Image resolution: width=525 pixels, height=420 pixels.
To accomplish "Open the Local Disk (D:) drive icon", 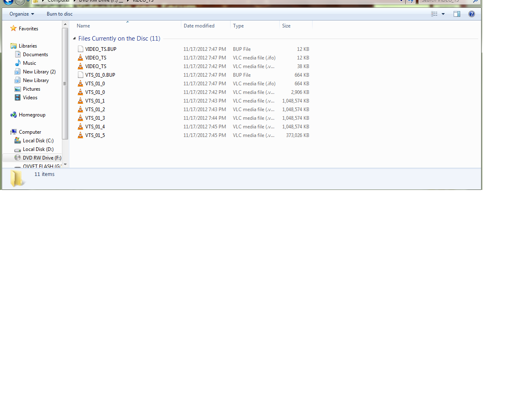I will pyautogui.click(x=18, y=149).
